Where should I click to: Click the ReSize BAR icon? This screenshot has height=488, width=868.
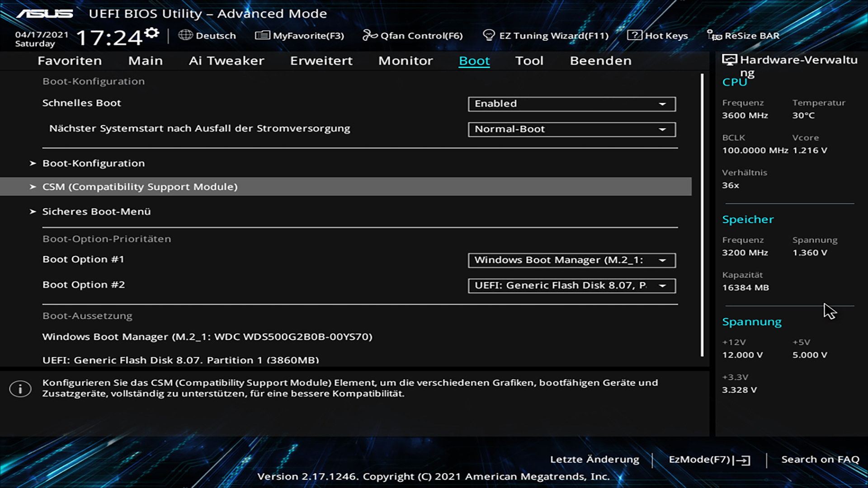click(714, 35)
